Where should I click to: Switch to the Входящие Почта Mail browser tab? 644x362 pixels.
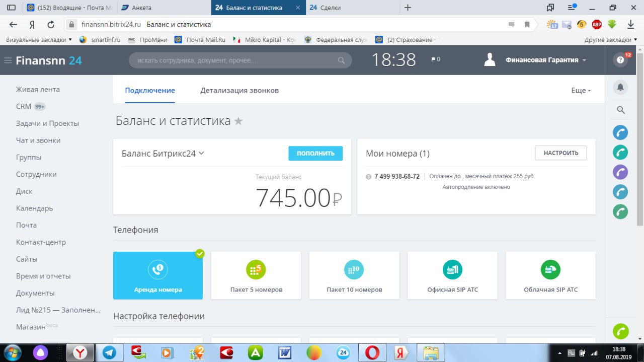click(69, 8)
